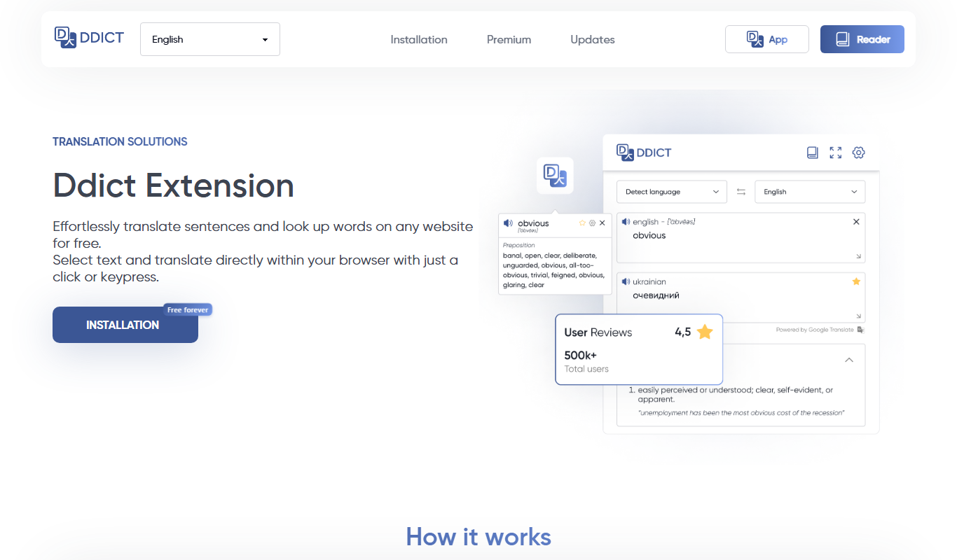Close the obvious lookup popup

pyautogui.click(x=603, y=223)
